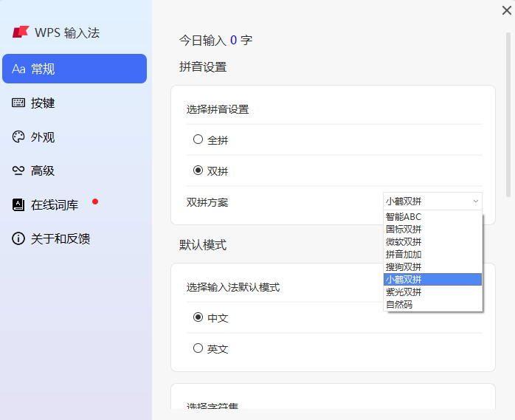Choose 微软双拼 from the dropdown list
Screen dimensions: 515x420
(432, 242)
